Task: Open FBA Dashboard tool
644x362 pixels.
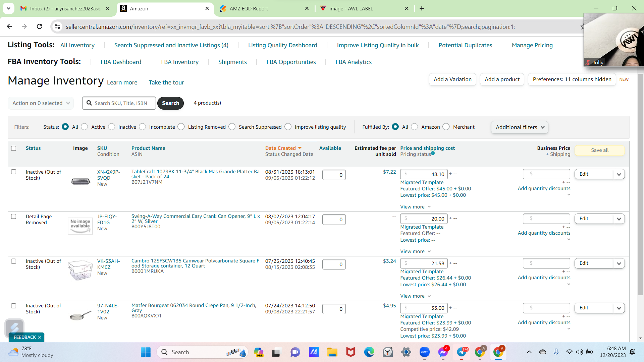Action: click(121, 62)
